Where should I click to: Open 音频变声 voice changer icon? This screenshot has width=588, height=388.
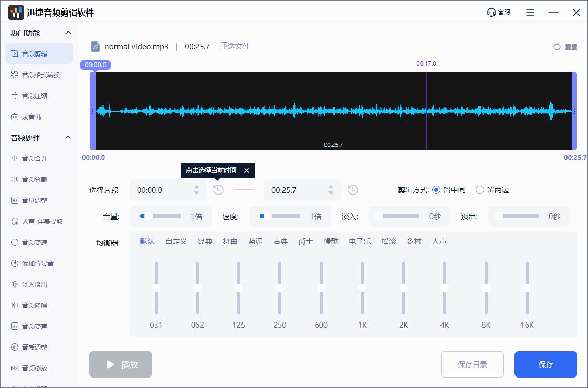(15, 326)
